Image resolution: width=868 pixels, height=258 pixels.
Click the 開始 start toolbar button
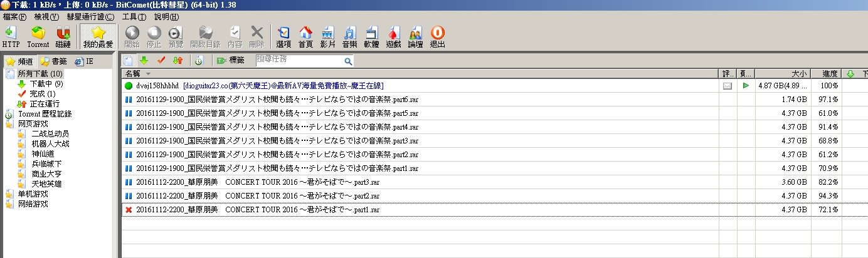click(x=132, y=37)
